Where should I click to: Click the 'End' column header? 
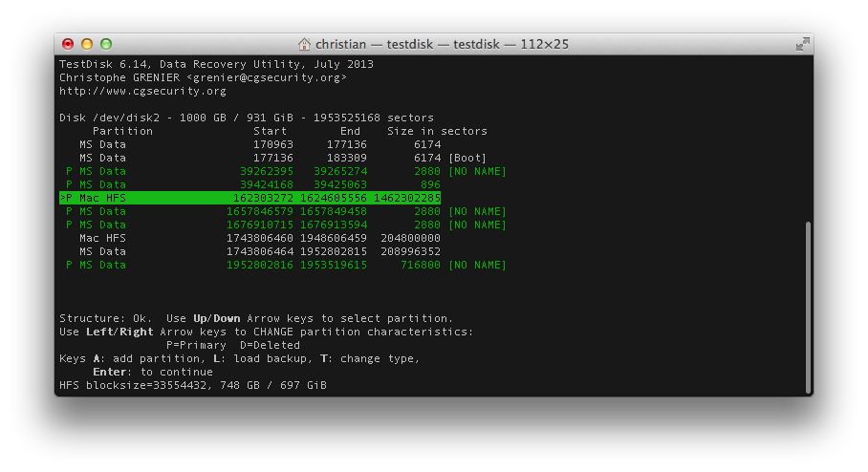[x=351, y=131]
